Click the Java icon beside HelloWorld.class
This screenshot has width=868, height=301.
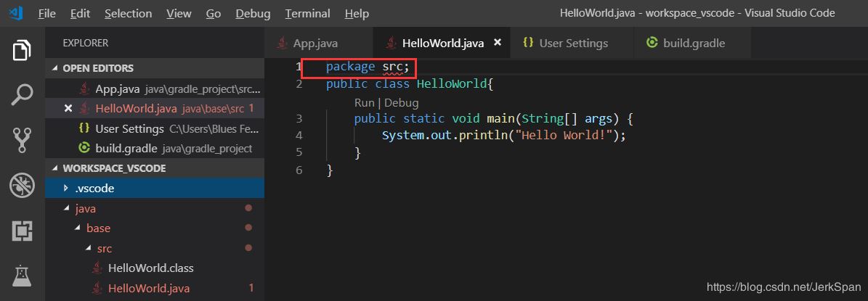click(97, 268)
